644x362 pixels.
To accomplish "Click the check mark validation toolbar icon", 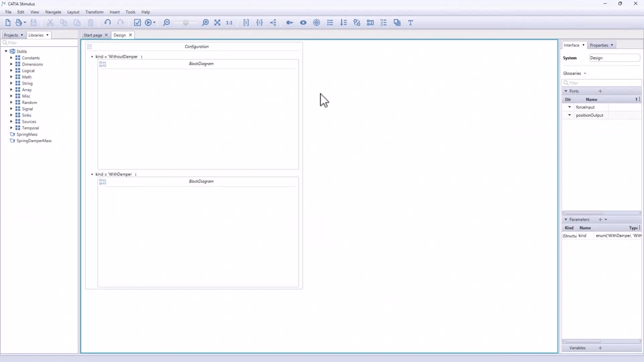I will [137, 23].
